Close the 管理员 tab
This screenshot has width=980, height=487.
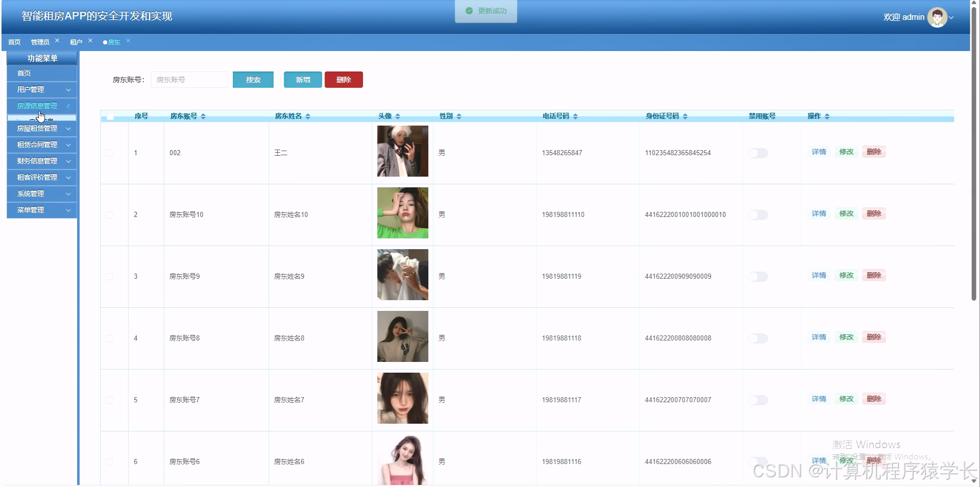click(x=57, y=40)
